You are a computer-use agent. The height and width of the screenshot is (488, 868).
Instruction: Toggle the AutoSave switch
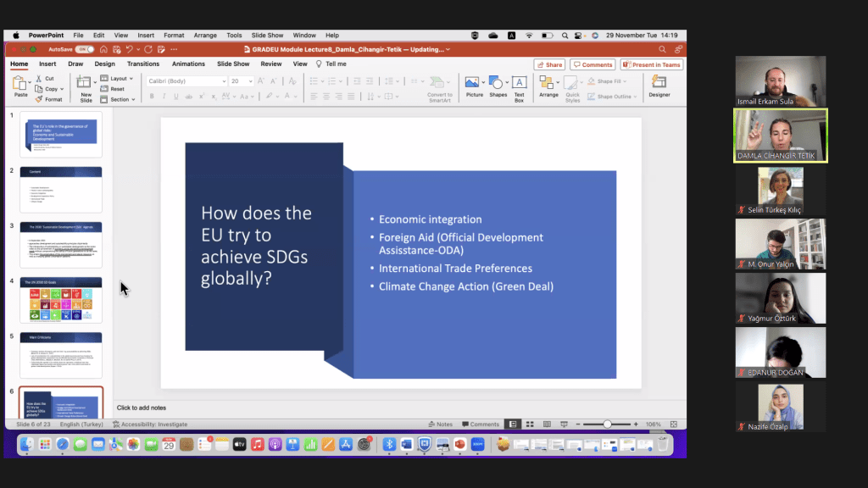(85, 49)
